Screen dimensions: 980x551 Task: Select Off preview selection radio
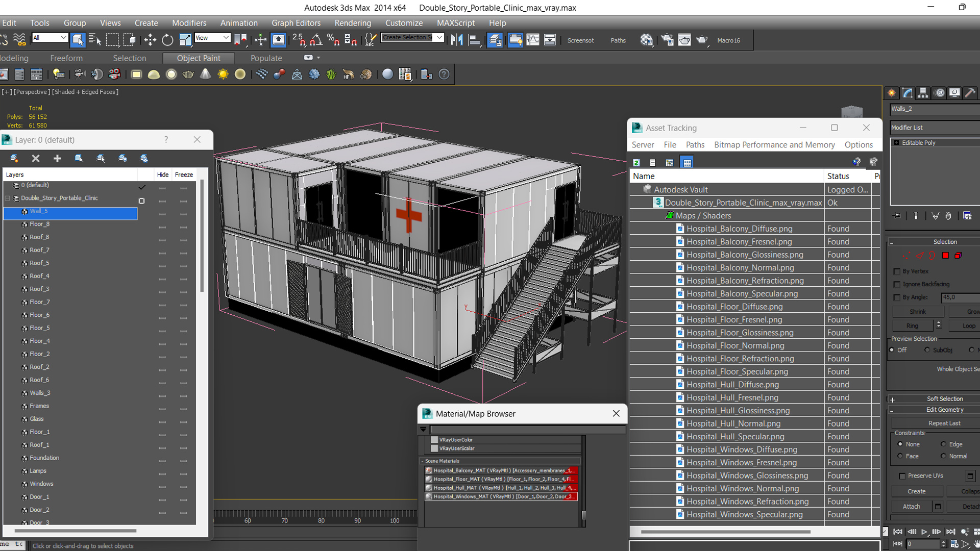point(892,350)
